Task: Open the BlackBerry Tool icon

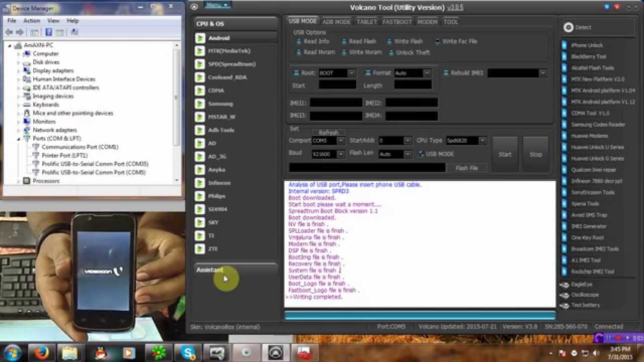Action: pyautogui.click(x=564, y=56)
